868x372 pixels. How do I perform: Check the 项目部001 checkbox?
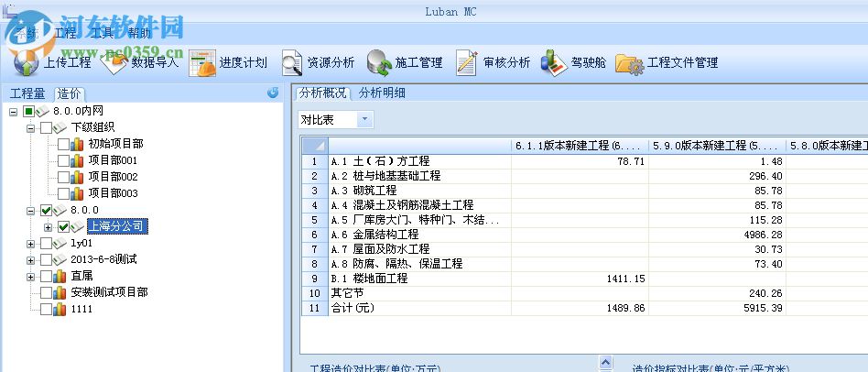click(64, 160)
